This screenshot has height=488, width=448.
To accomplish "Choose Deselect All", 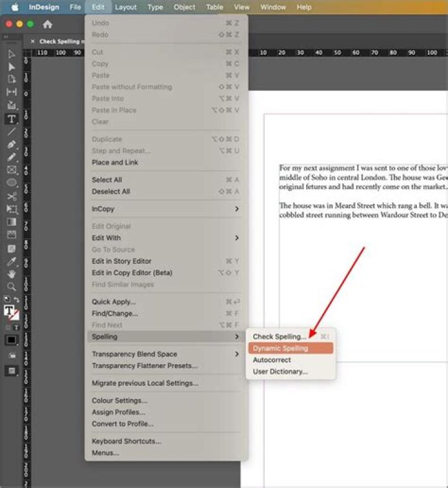I will (x=166, y=192).
